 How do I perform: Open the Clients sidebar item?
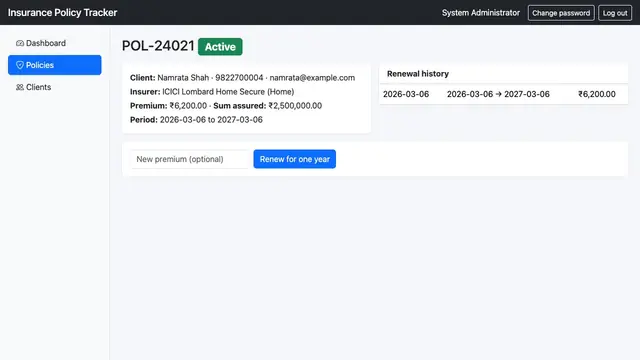click(55, 87)
